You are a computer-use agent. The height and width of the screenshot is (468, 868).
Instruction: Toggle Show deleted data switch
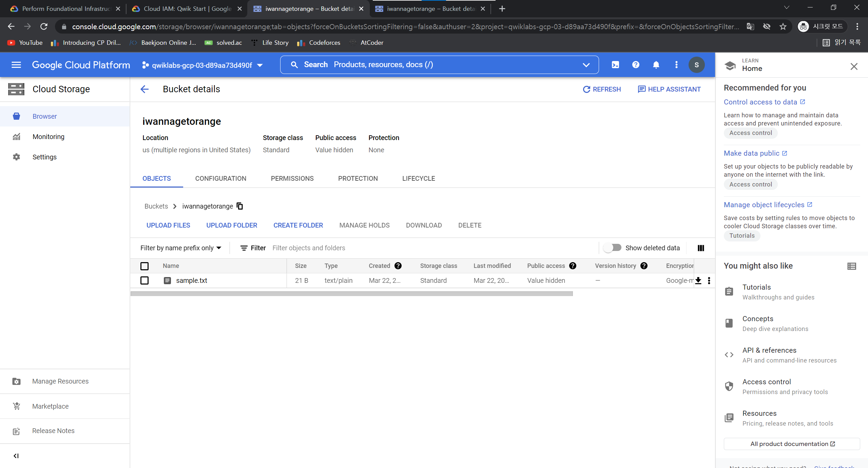click(x=613, y=248)
